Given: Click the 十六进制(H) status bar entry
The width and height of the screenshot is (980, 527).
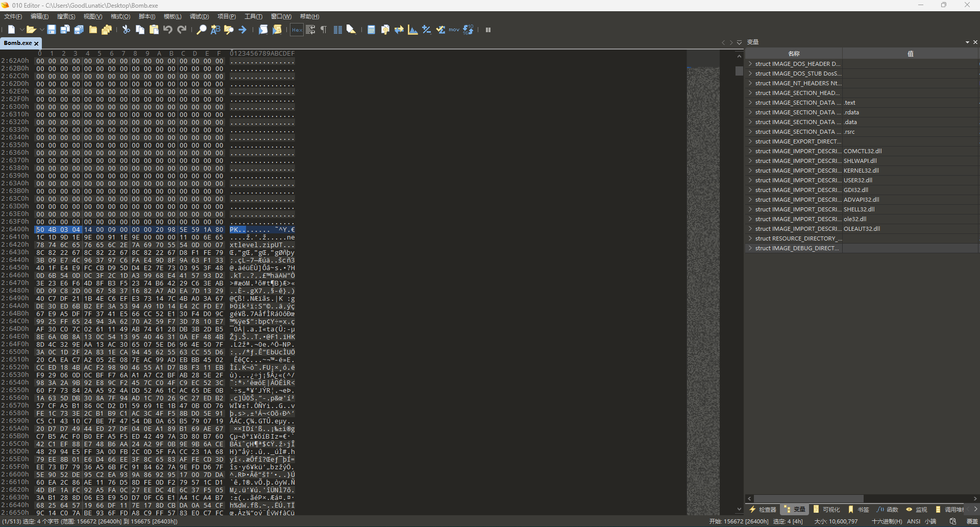Looking at the screenshot, I should click(887, 521).
